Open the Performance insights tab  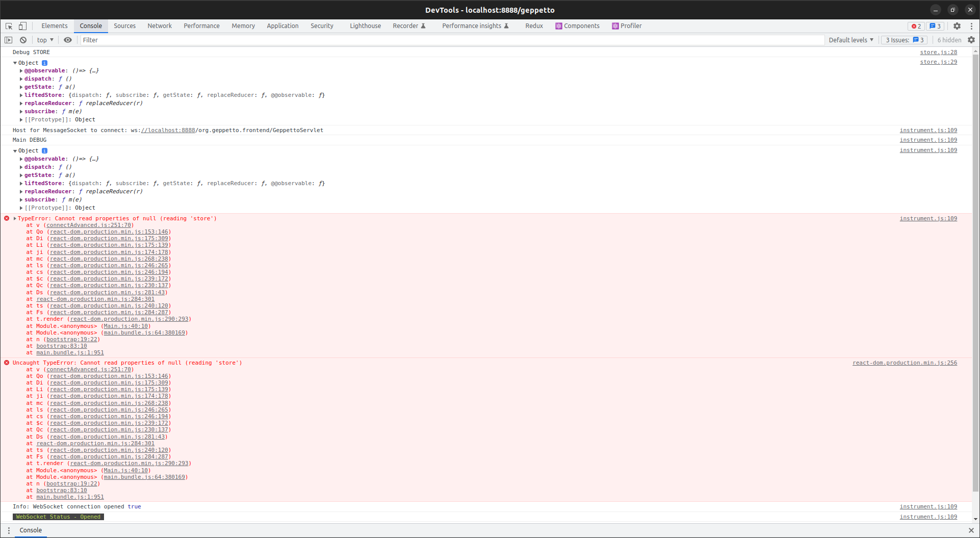coord(475,26)
